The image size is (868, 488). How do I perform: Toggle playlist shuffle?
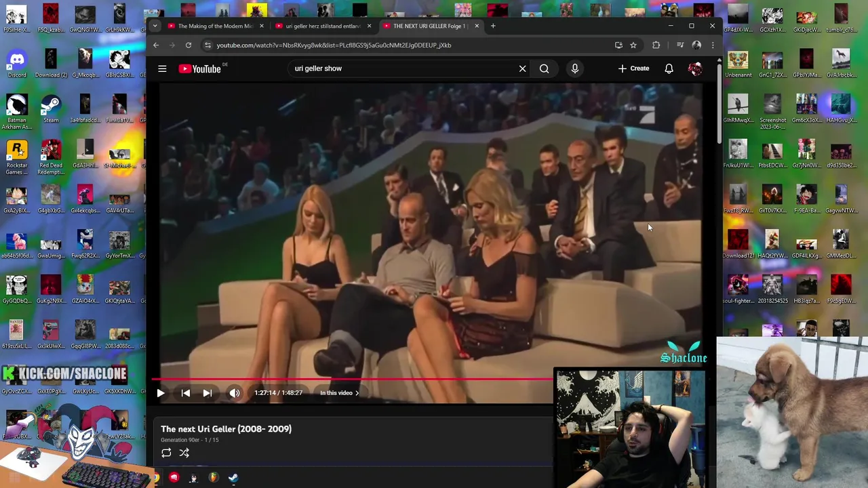click(x=184, y=453)
